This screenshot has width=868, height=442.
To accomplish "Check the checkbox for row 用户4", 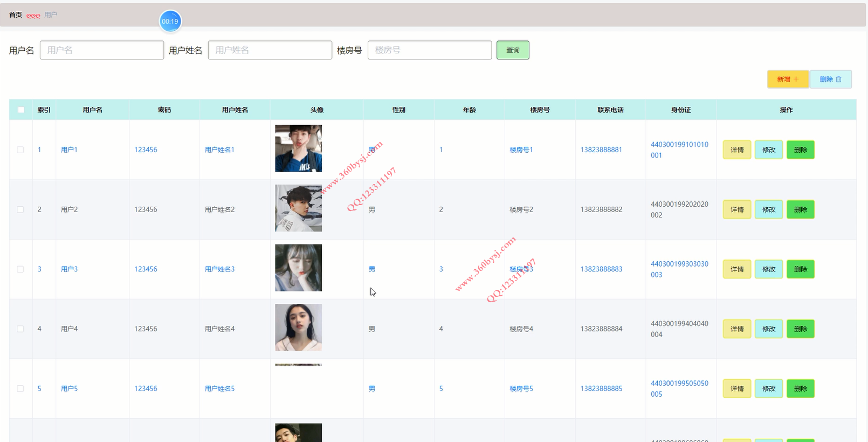I will point(20,329).
